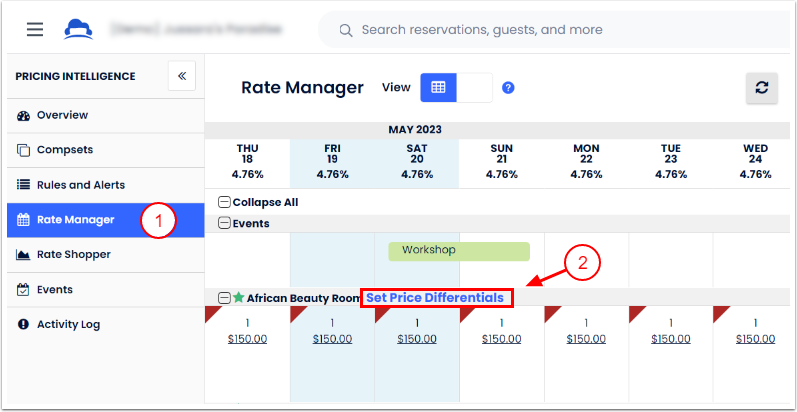Image resolution: width=797 pixels, height=412 pixels.
Task: Click the PRICING INTELLIGENCE heading
Action: click(x=75, y=77)
